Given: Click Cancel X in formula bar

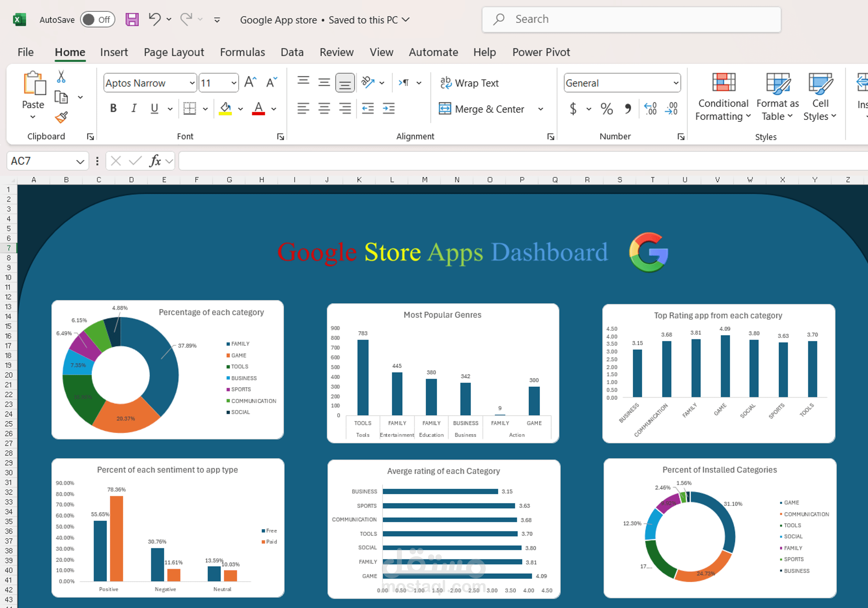Looking at the screenshot, I should (116, 161).
